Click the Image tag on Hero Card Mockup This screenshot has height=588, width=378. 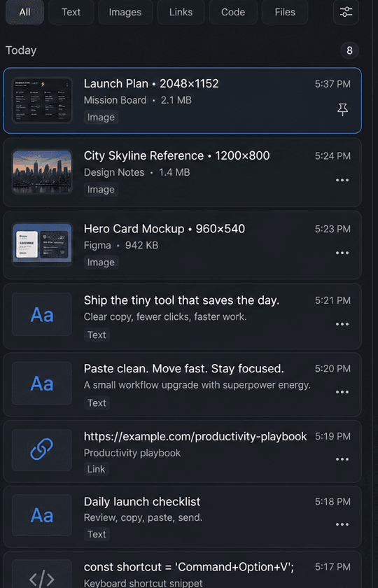coord(101,262)
